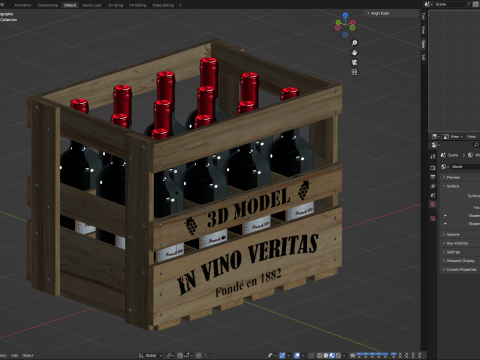Viewport: 480px width, 360px height.
Task: Open the Object menu in viewport header
Action: pyautogui.click(x=28, y=355)
